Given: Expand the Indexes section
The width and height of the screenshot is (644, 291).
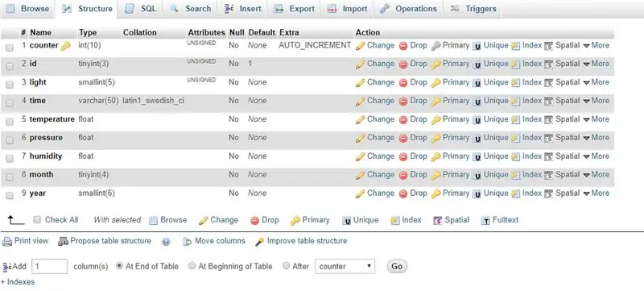Looking at the screenshot, I should [x=18, y=282].
